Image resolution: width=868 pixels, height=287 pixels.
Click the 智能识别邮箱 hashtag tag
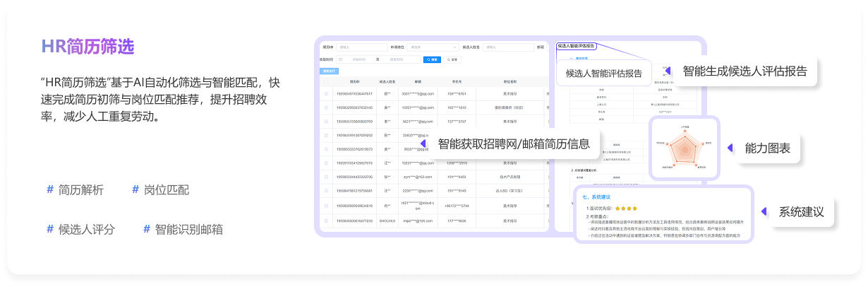click(x=183, y=229)
